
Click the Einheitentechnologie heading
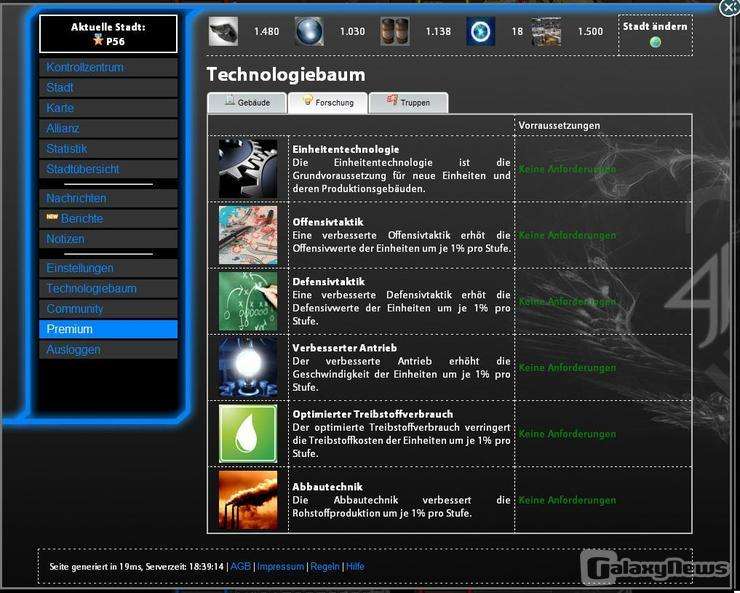[x=345, y=149]
